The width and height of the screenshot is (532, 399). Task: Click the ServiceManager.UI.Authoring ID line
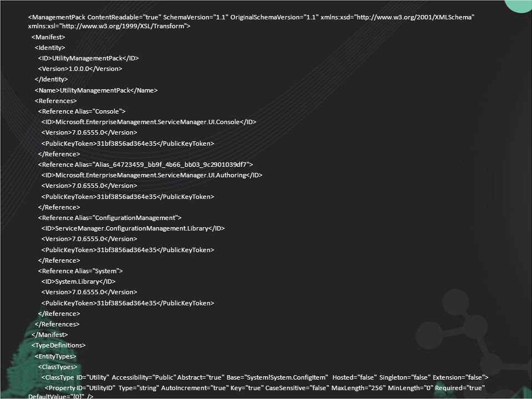tap(152, 176)
